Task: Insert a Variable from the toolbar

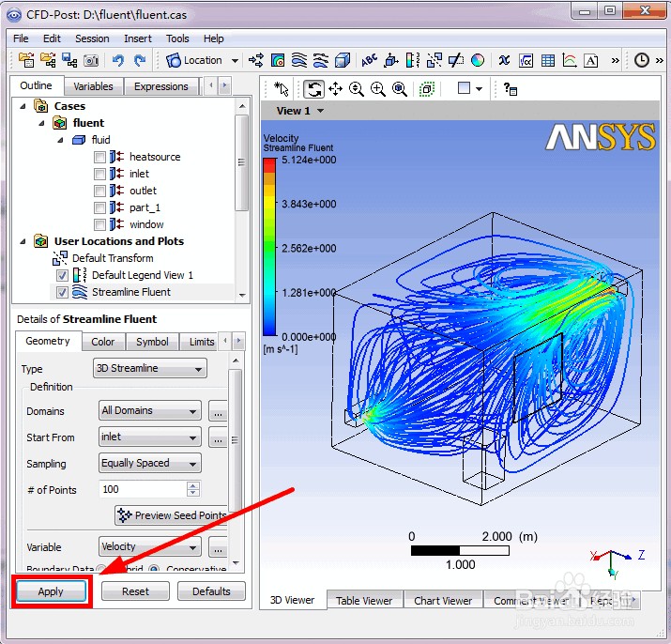Action: point(504,60)
